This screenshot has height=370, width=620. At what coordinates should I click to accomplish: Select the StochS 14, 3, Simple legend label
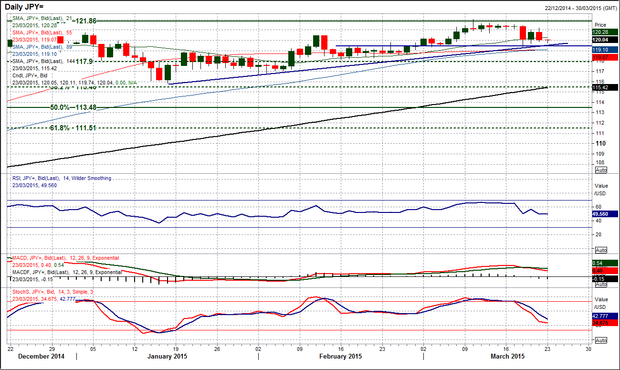coord(53,292)
